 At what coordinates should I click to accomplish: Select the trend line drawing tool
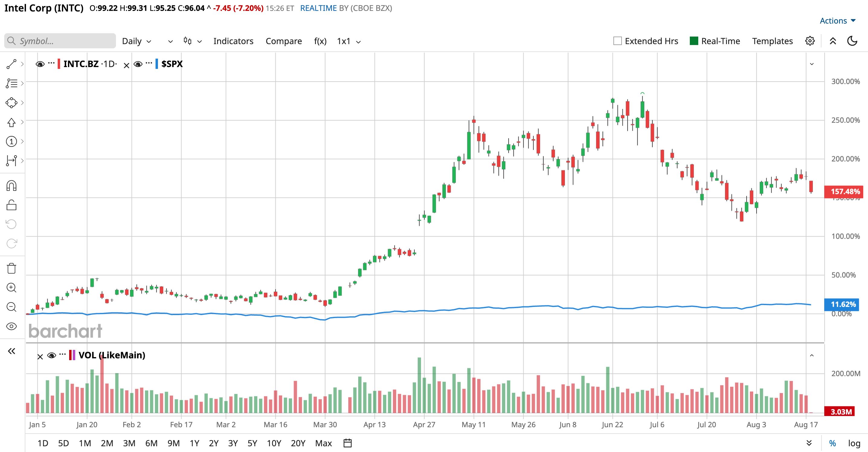pos(11,64)
